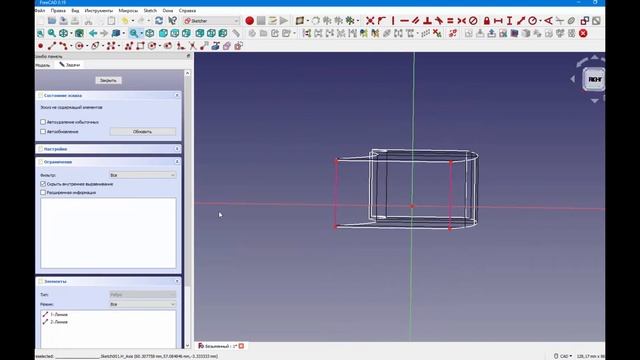The height and width of the screenshot is (360, 640).
Task: Click the task panel scrollbar down arrow
Action: (x=187, y=345)
